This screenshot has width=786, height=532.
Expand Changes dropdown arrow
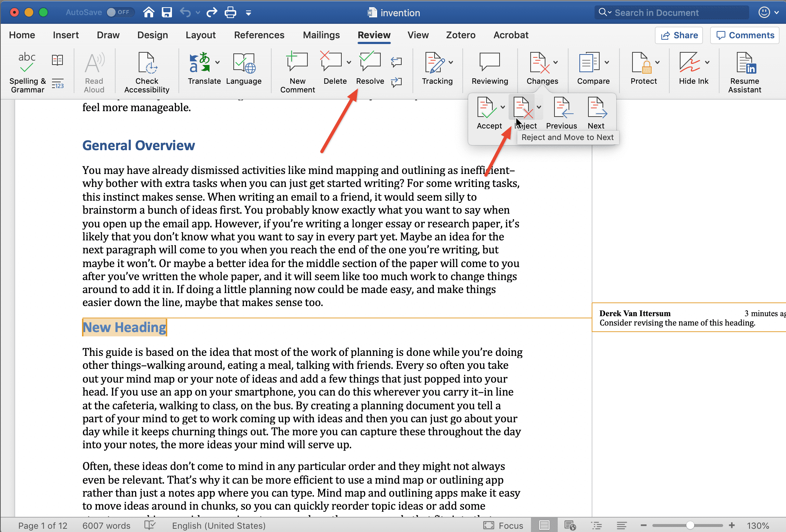556,62
